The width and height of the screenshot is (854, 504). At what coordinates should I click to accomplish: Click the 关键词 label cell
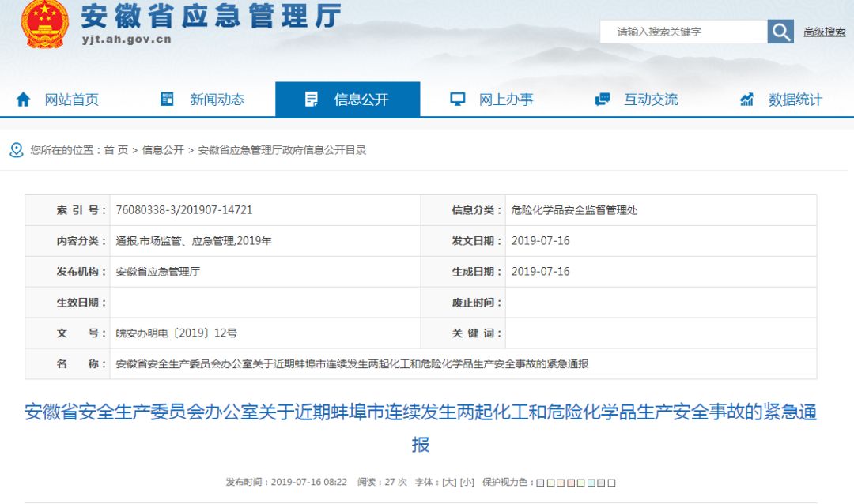[x=463, y=333]
